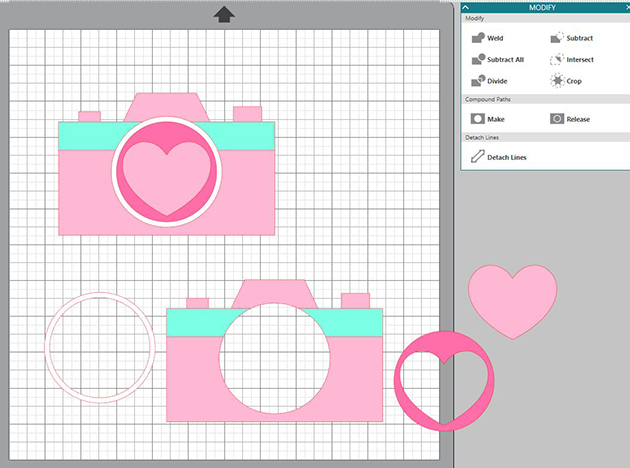Click the Crop text label
This screenshot has height=468, width=630.
pos(574,81)
